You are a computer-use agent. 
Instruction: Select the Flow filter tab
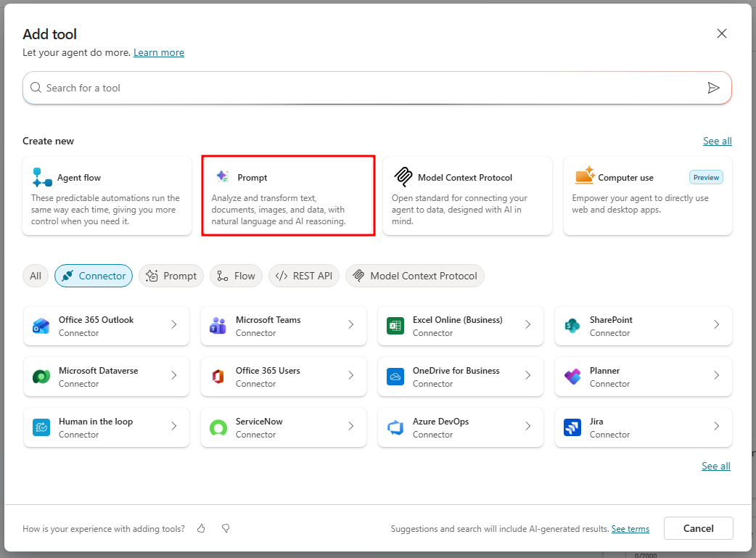click(x=236, y=276)
